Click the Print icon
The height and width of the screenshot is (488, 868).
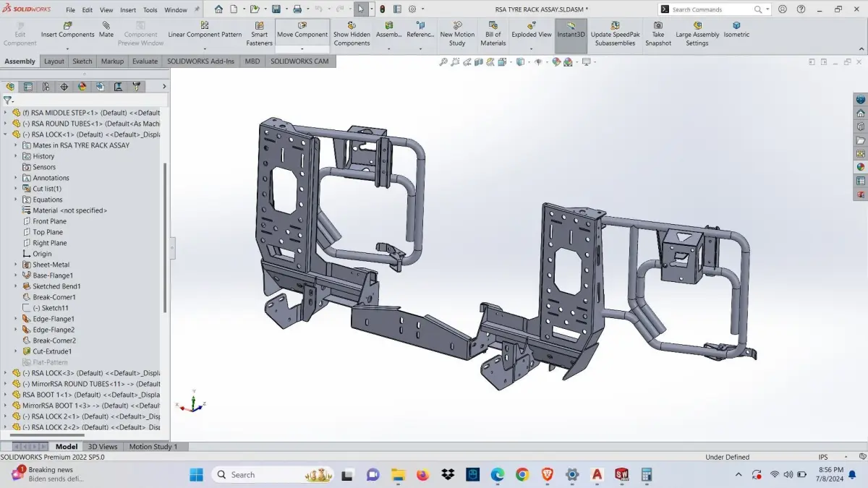pyautogui.click(x=297, y=9)
